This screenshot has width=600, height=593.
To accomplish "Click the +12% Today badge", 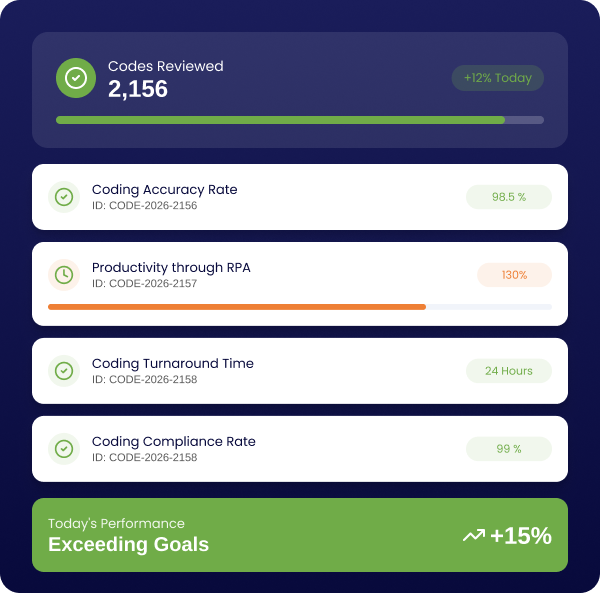I will [x=497, y=78].
